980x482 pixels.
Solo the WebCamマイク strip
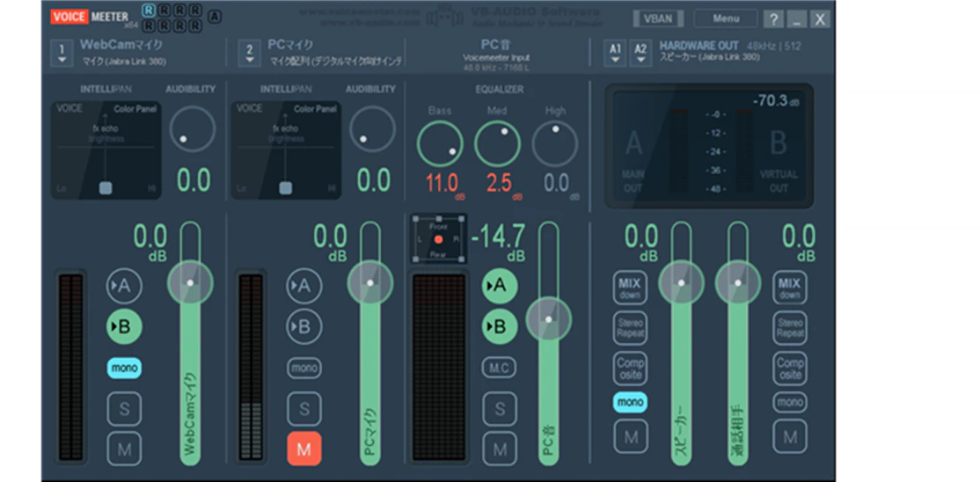point(124,410)
